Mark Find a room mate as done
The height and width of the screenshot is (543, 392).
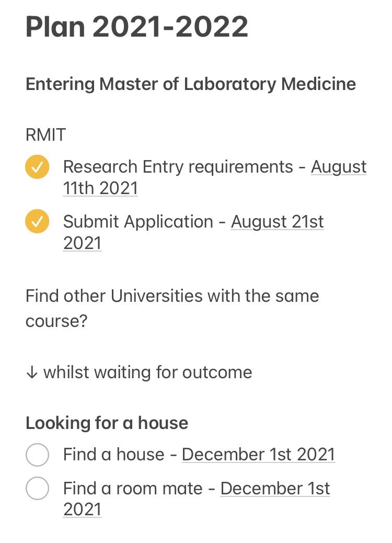tap(37, 488)
